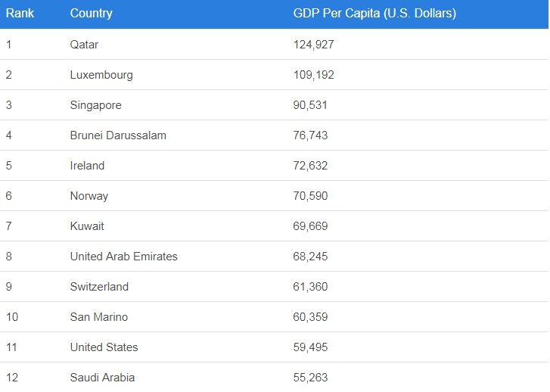The height and width of the screenshot is (392, 550).
Task: Click the GDP Per Capita column header
Action: point(374,14)
